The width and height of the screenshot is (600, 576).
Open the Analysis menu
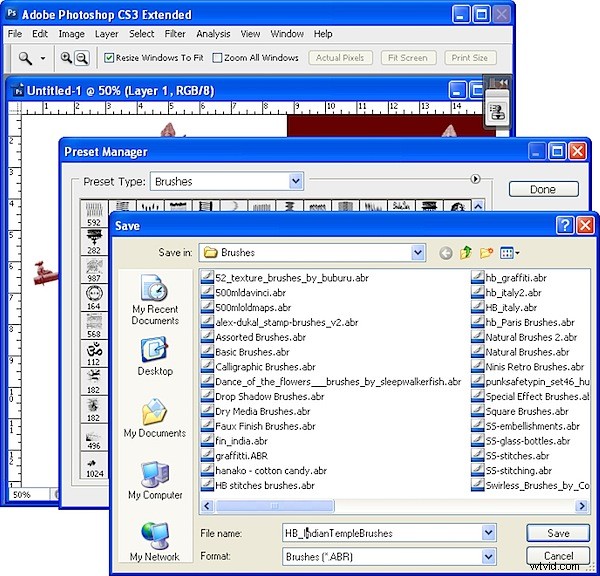(x=213, y=34)
